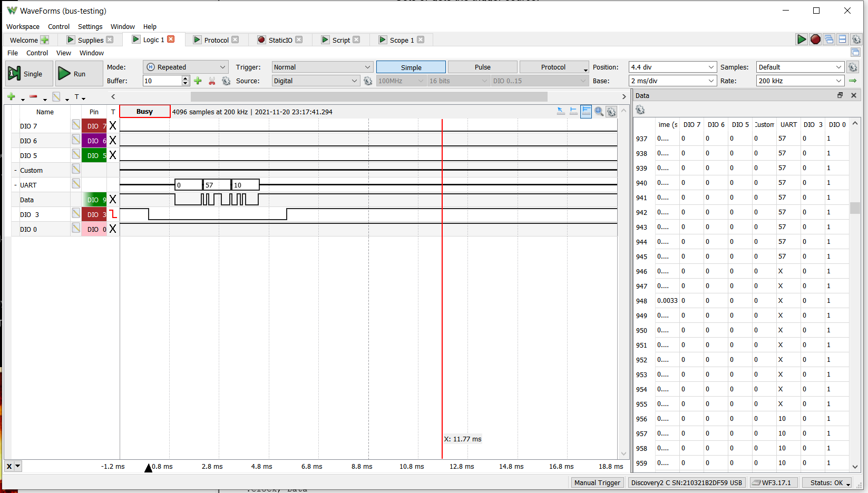Click the magnifier zoom icon above the waveform
The width and height of the screenshot is (868, 493).
(599, 111)
